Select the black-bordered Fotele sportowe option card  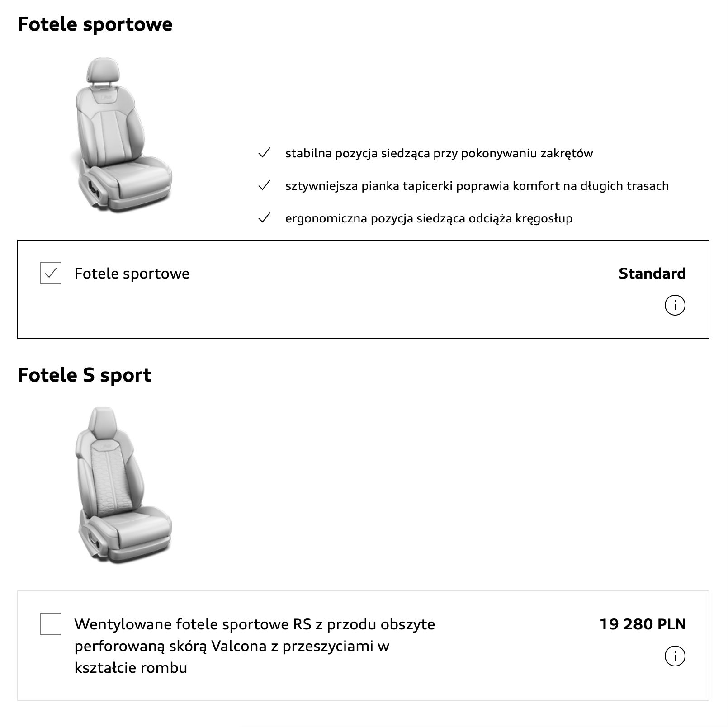click(363, 289)
